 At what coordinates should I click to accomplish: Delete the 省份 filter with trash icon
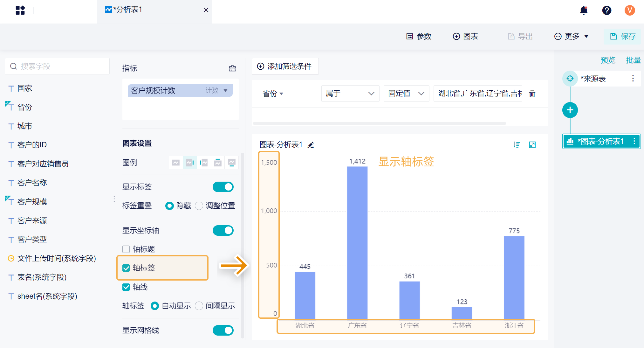pos(532,94)
